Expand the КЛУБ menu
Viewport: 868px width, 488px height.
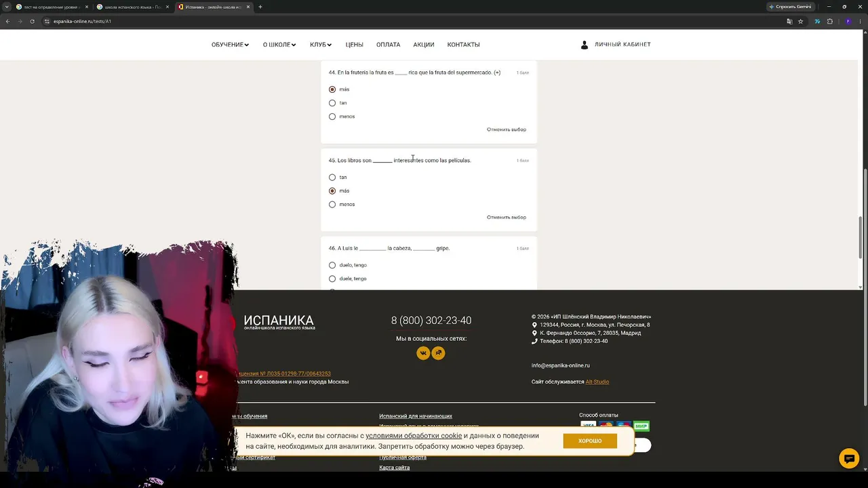point(321,45)
